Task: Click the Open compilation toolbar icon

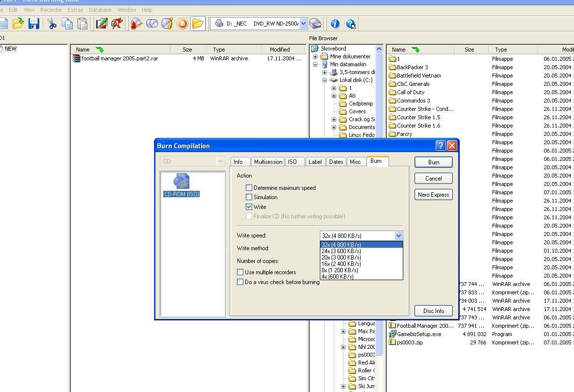Action: [18, 24]
